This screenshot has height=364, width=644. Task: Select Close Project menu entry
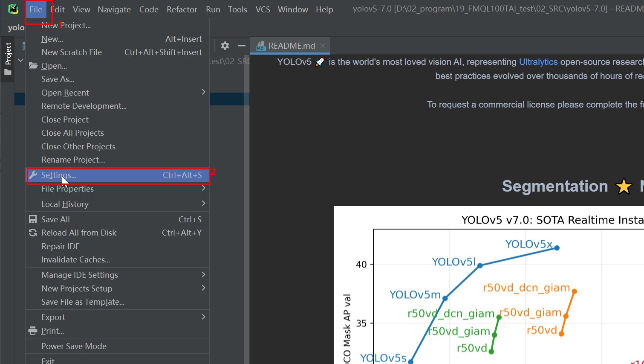117,119
